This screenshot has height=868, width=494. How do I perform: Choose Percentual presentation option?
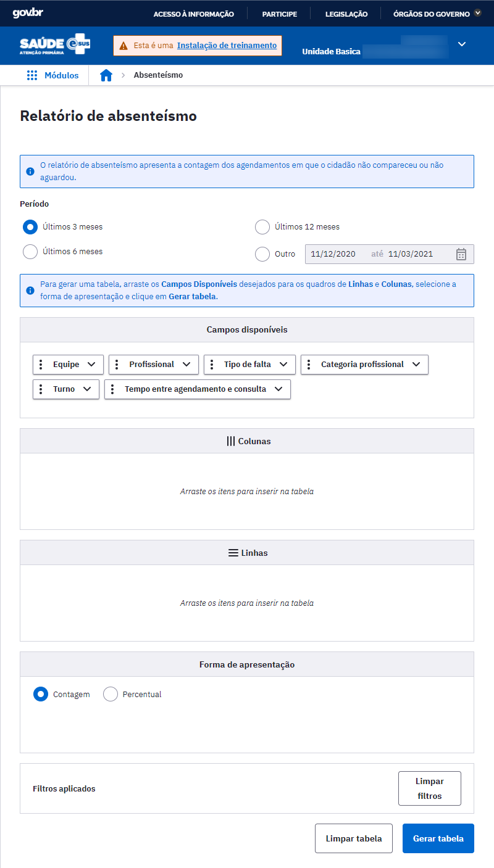click(111, 695)
